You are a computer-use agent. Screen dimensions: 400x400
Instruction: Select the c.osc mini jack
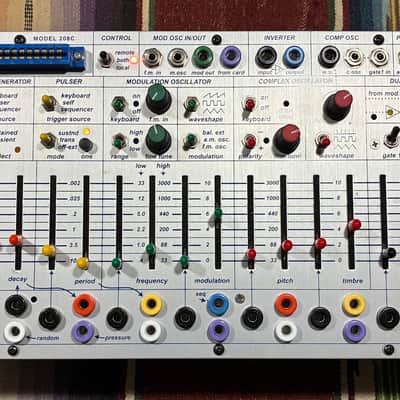[x=354, y=57]
